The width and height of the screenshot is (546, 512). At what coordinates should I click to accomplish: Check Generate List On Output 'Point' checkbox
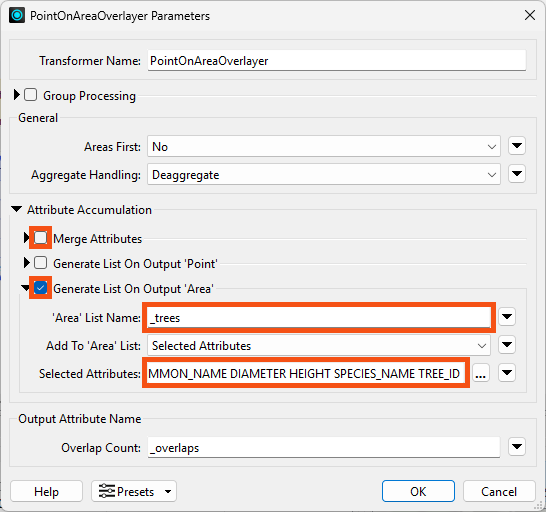(x=40, y=263)
